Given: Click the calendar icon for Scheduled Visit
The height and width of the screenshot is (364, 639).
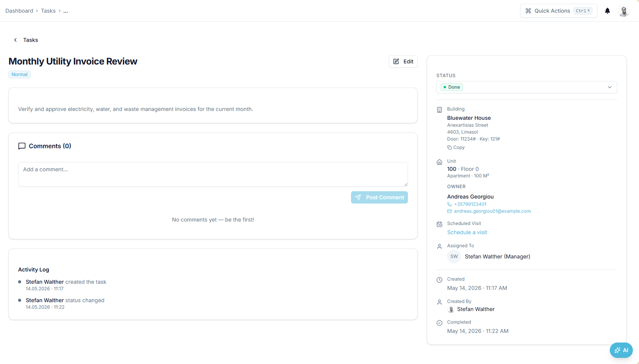Looking at the screenshot, I should (439, 224).
